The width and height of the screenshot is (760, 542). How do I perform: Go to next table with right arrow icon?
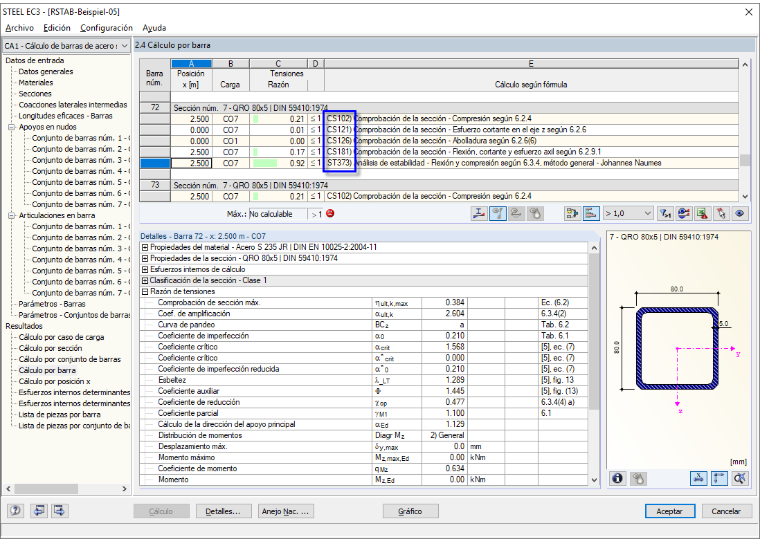60,510
